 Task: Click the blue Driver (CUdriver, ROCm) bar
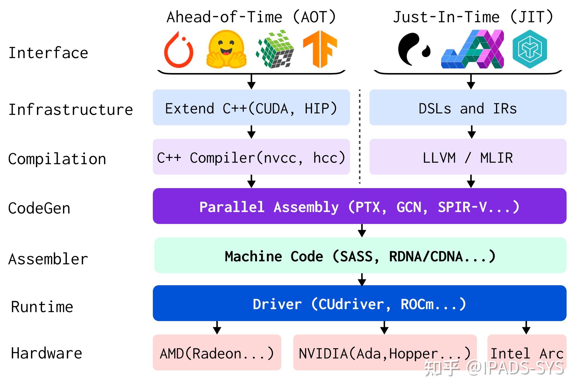coord(359,303)
